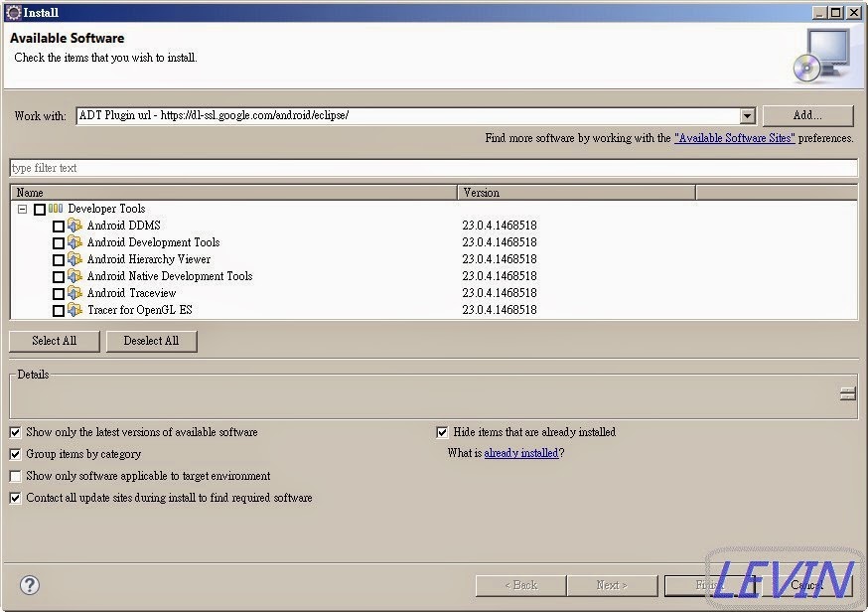Check the Developer Tools category checkbox

[40, 210]
